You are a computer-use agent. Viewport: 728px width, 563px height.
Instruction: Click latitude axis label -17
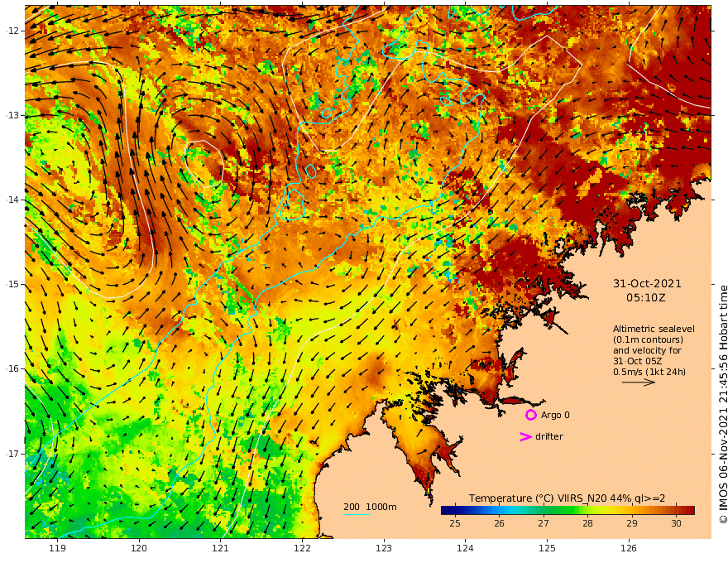pos(13,454)
